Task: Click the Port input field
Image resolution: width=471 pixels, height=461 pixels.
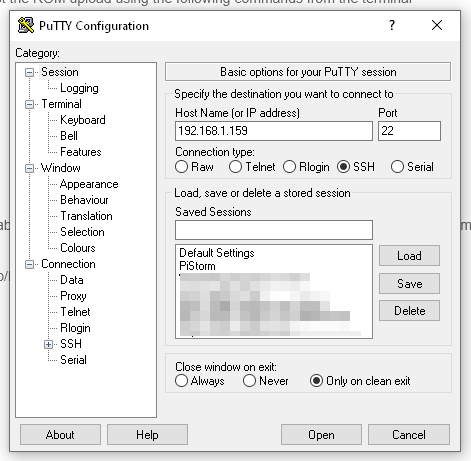Action: coord(409,131)
